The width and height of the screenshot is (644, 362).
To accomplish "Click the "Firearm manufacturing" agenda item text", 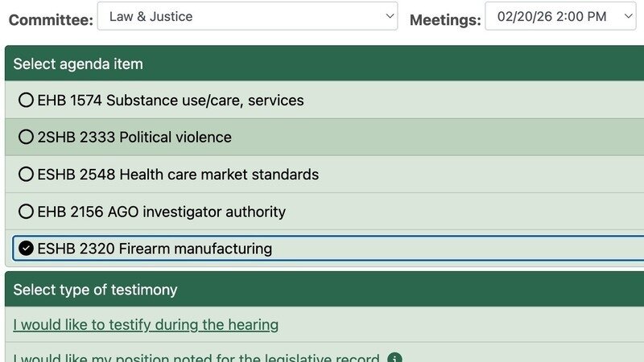I will [x=195, y=249].
